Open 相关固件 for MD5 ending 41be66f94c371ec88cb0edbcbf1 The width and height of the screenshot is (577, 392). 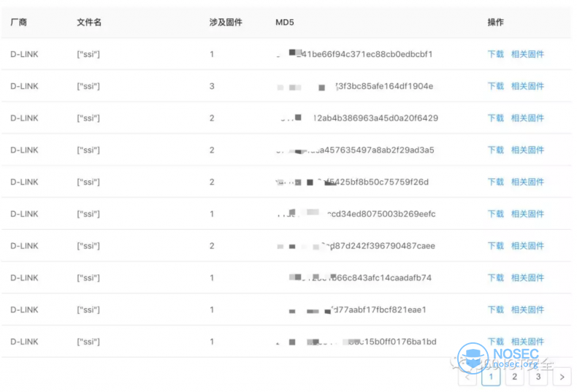coord(527,54)
